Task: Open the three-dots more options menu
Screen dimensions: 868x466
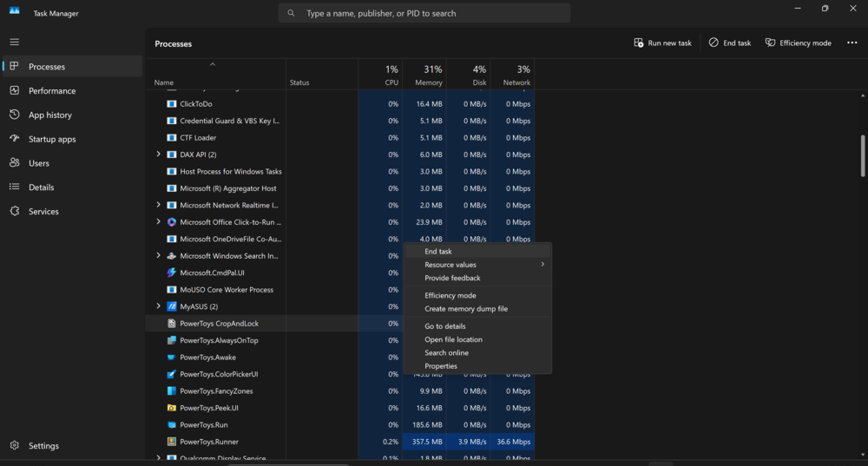Action: (x=852, y=43)
